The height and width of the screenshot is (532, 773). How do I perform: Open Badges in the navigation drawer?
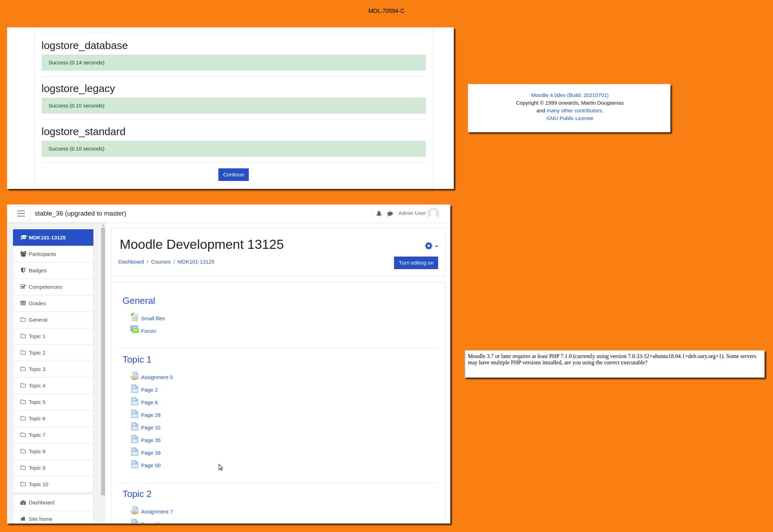point(53,271)
